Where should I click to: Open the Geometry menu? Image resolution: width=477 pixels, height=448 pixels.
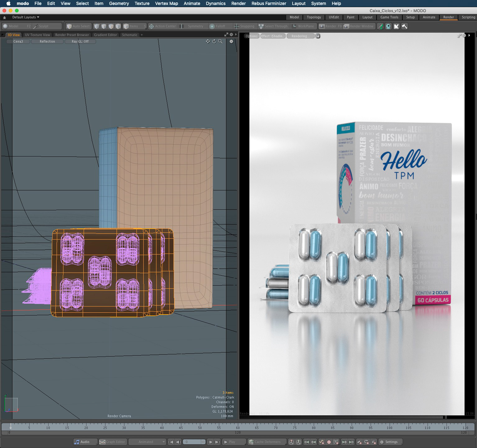119,3
